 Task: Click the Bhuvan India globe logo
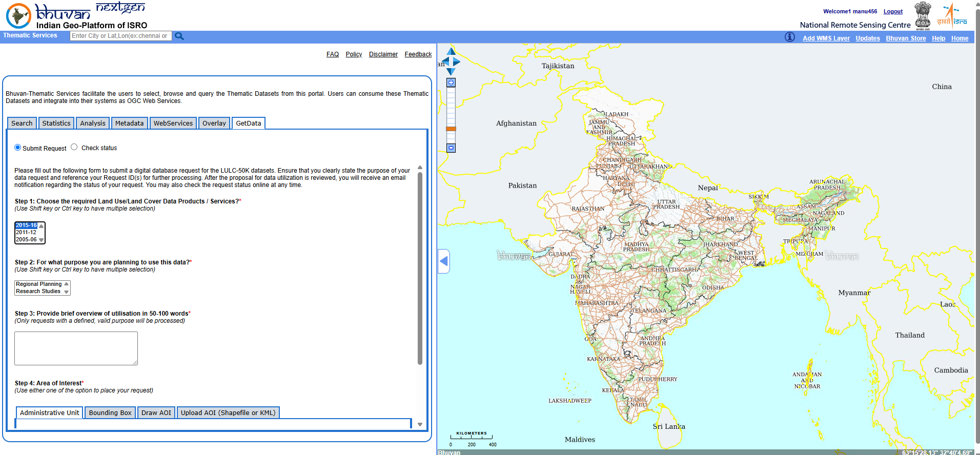[x=18, y=15]
